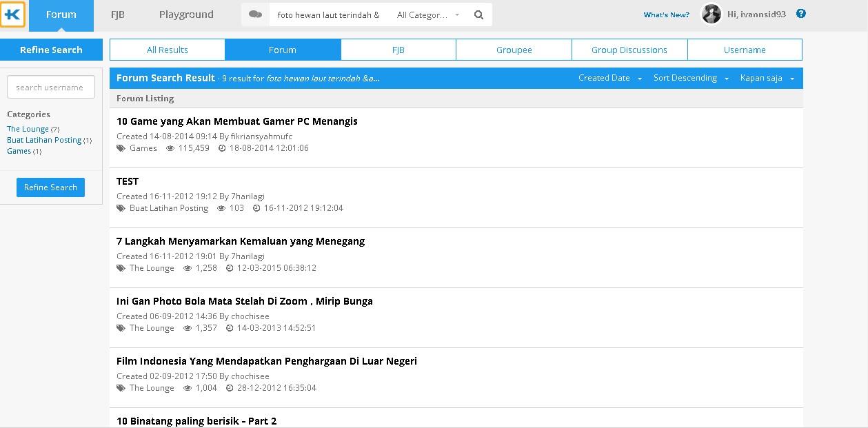Open thread 10 Game yang Akan Membuat Gamer PC Menangis

pos(237,121)
